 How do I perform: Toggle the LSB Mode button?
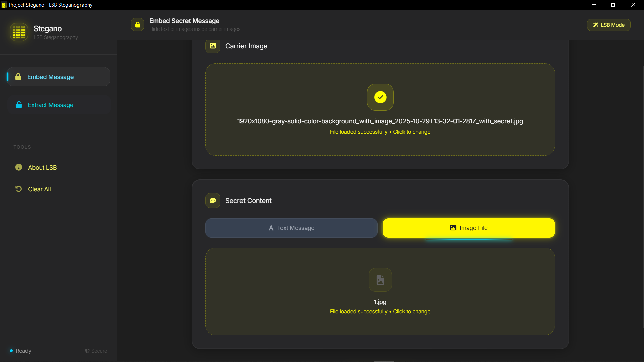tap(608, 25)
